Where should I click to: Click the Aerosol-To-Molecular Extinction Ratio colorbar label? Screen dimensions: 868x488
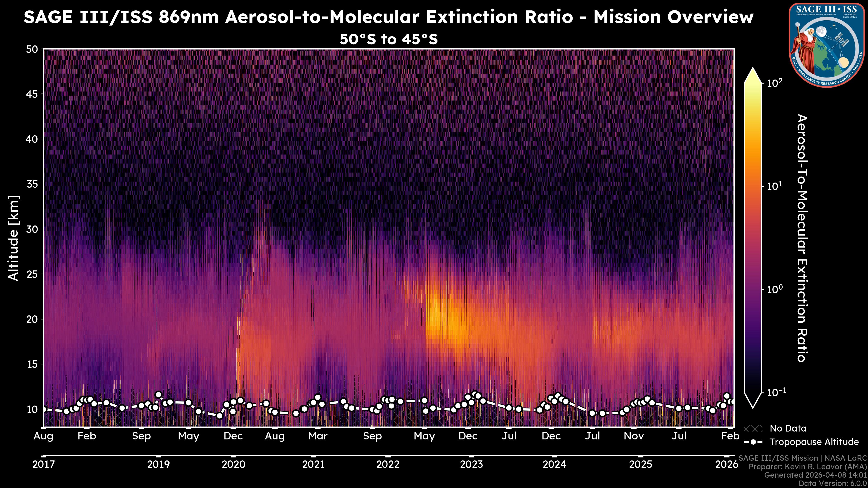802,238
